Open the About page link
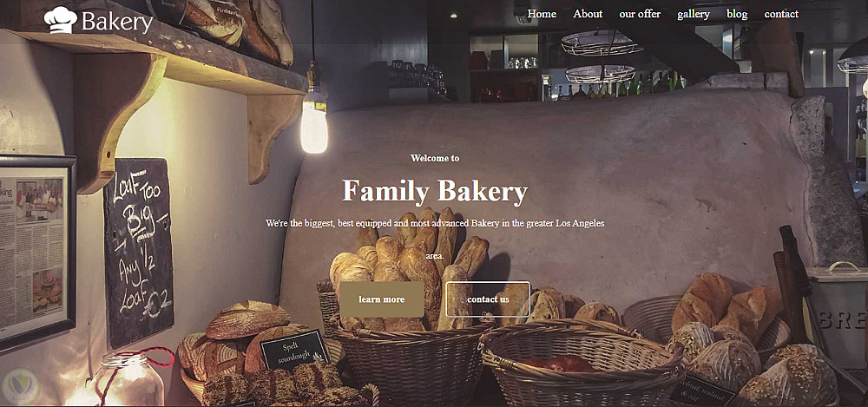Screen dimensions: 868x407 (x=588, y=14)
